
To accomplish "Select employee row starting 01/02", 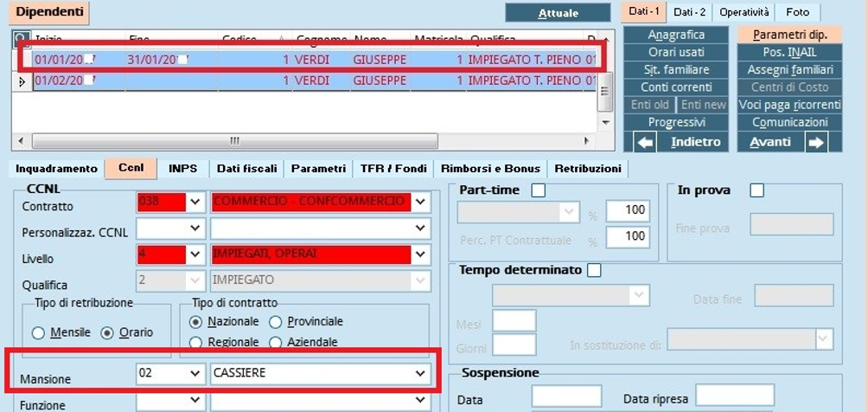I will (x=315, y=81).
